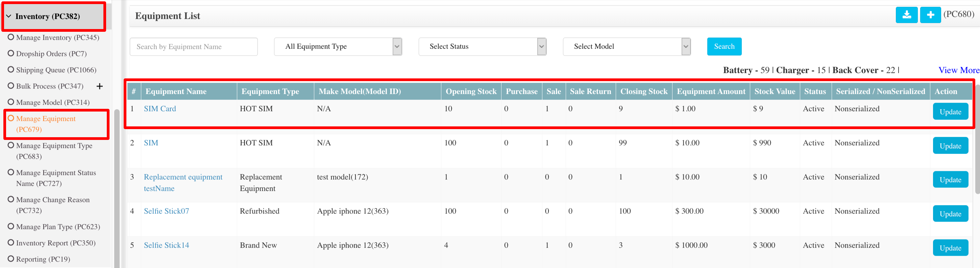Screen dimensions: 980x268
Task: Open Manage Equipment Status Name (PC727)
Action: pyautogui.click(x=52, y=178)
